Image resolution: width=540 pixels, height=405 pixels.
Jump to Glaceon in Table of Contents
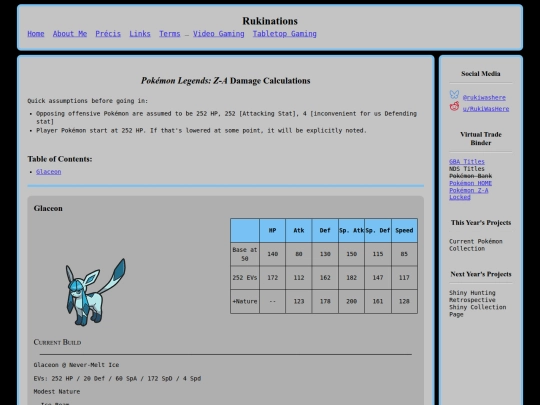click(49, 172)
